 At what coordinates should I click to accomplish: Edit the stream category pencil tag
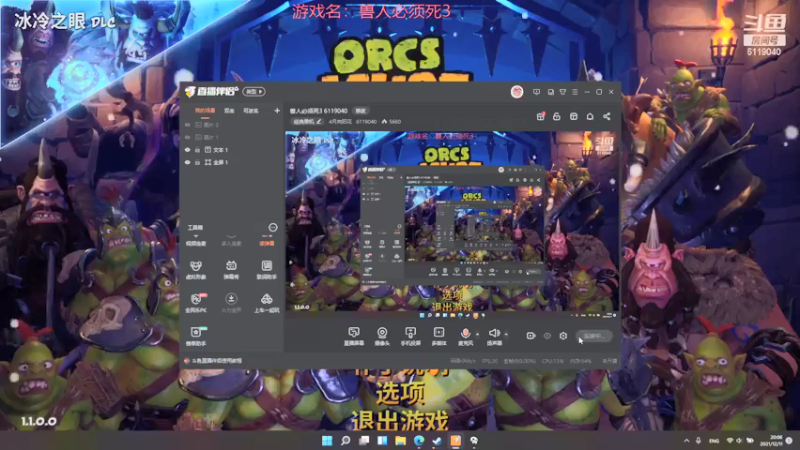click(307, 121)
